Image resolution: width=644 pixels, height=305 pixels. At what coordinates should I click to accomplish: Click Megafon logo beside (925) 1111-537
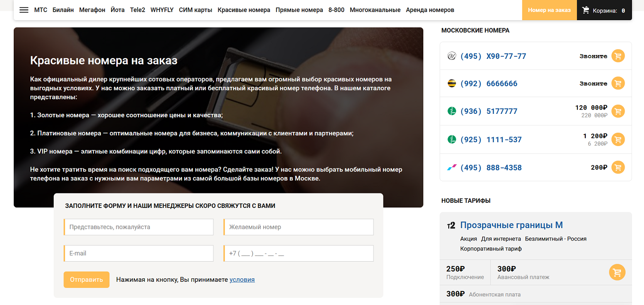pyautogui.click(x=451, y=140)
